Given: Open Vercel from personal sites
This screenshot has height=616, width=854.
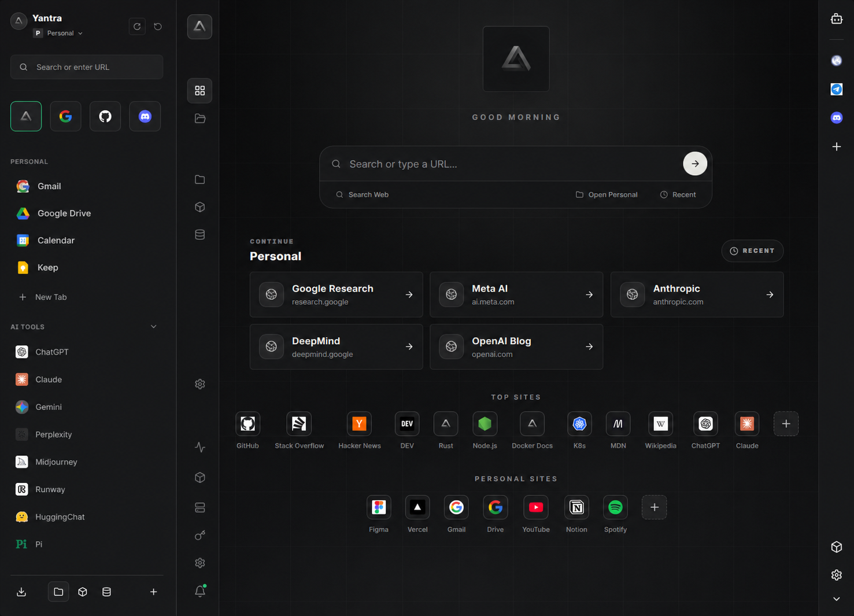Looking at the screenshot, I should (x=417, y=507).
